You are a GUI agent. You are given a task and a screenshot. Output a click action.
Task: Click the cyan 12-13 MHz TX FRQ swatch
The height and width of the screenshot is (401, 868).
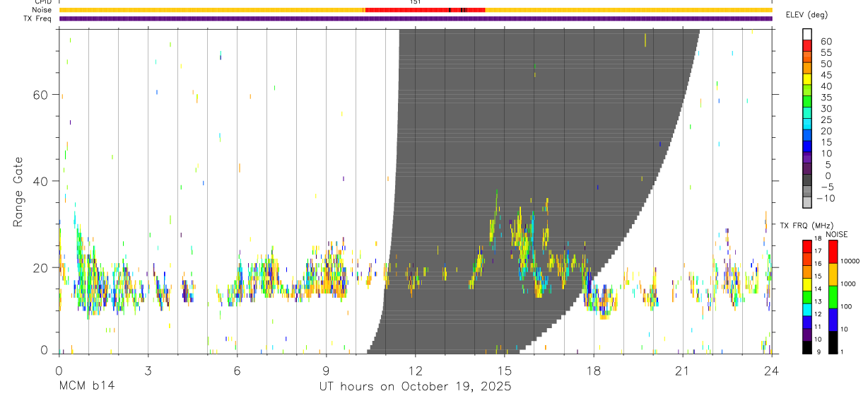coord(807,310)
